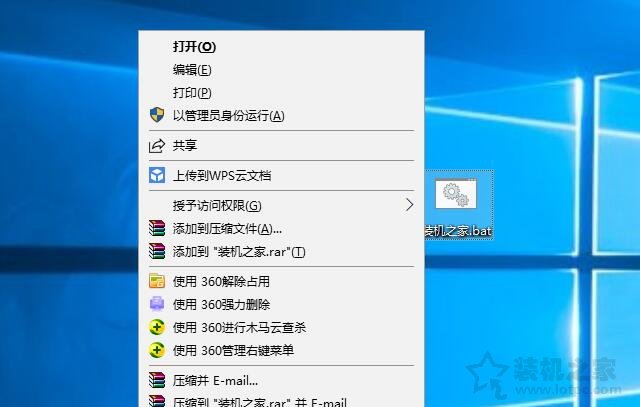Click the 360 folder icon beside 解除占用
Viewport: 640px width, 407px height.
click(157, 281)
